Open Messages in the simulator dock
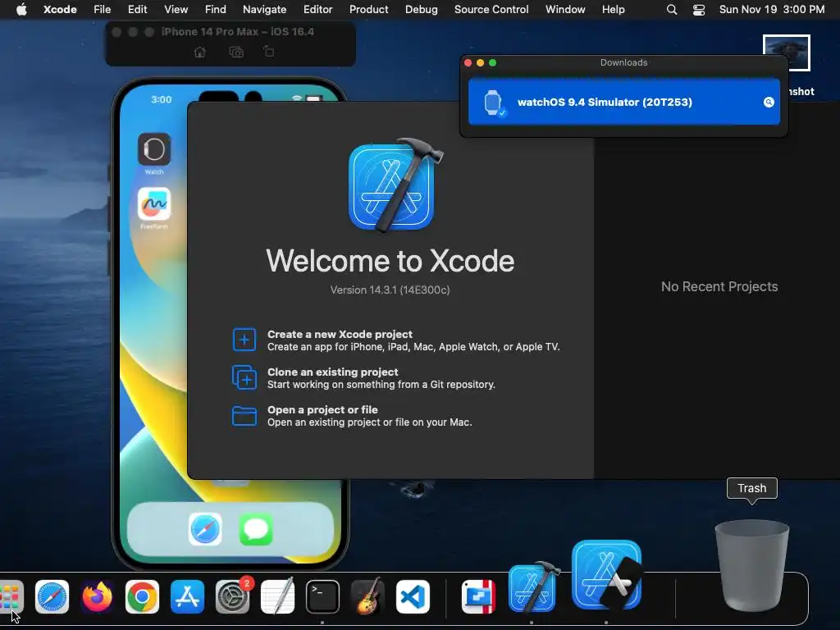 pos(256,529)
